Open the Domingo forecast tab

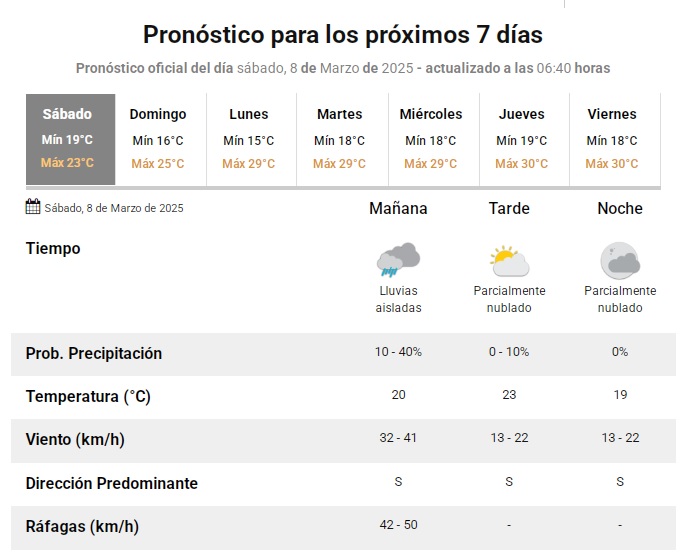[x=158, y=139]
